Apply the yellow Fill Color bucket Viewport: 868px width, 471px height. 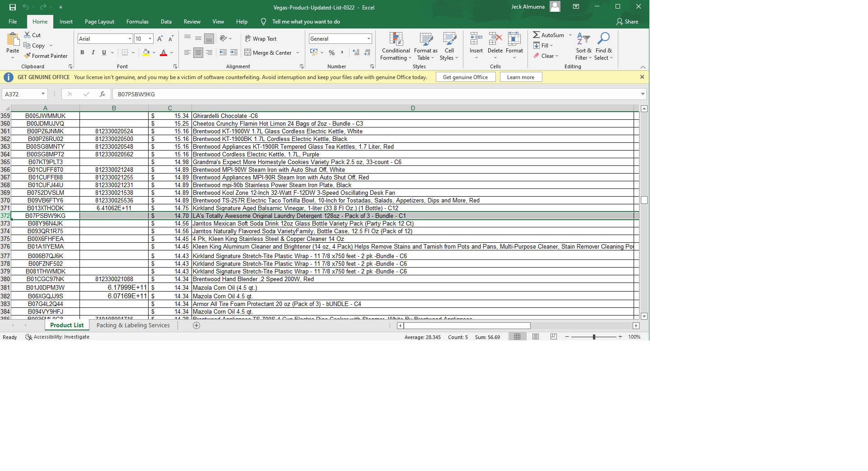[146, 52]
